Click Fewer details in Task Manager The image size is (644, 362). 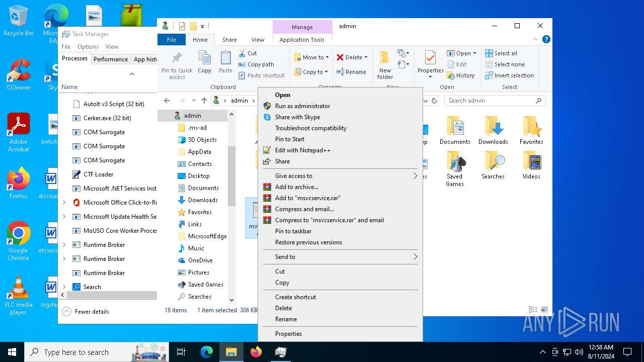tap(86, 312)
